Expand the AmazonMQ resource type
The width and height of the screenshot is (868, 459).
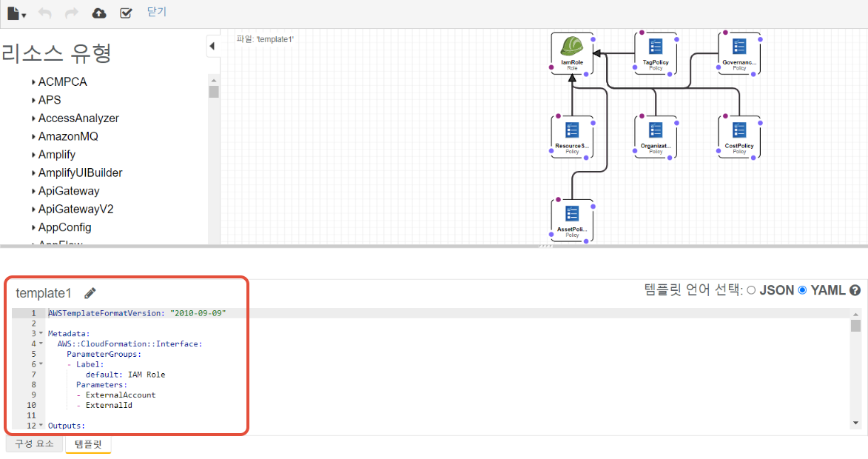tap(34, 137)
